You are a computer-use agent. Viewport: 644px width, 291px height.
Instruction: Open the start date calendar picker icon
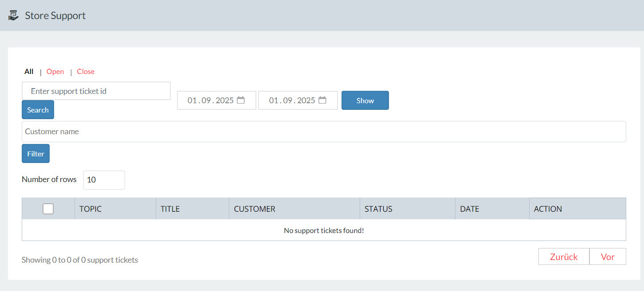tap(241, 100)
